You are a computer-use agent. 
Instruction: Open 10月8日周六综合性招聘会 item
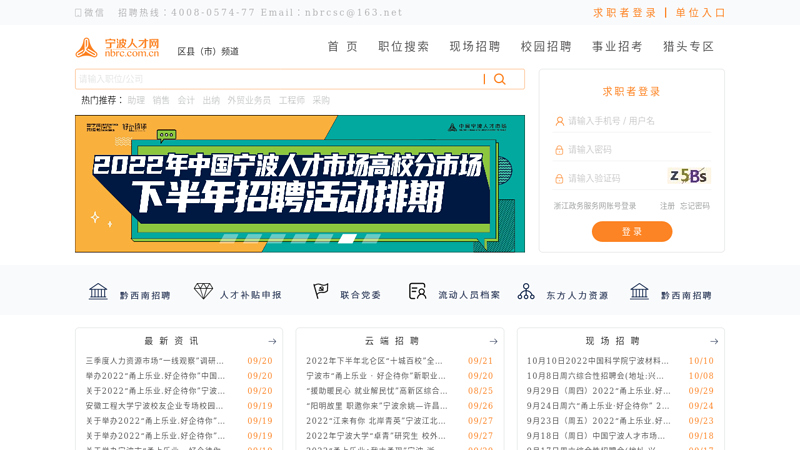pyautogui.click(x=595, y=376)
